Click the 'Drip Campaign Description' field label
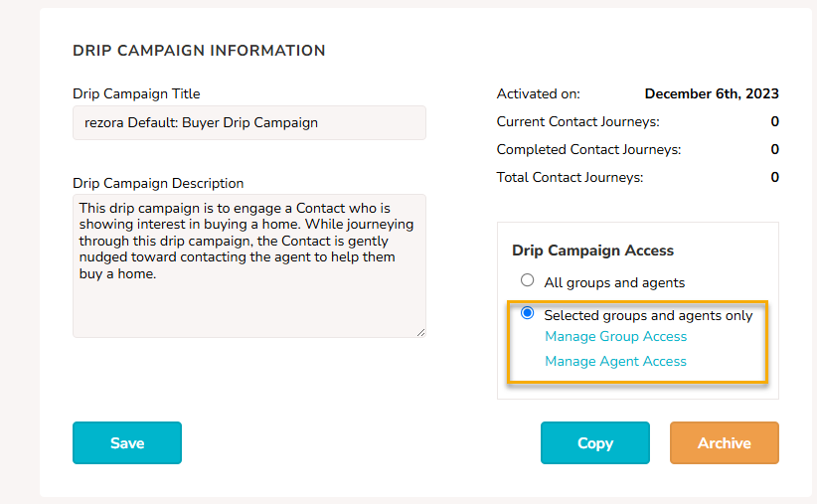Screen dimensions: 817x504 click(x=158, y=184)
